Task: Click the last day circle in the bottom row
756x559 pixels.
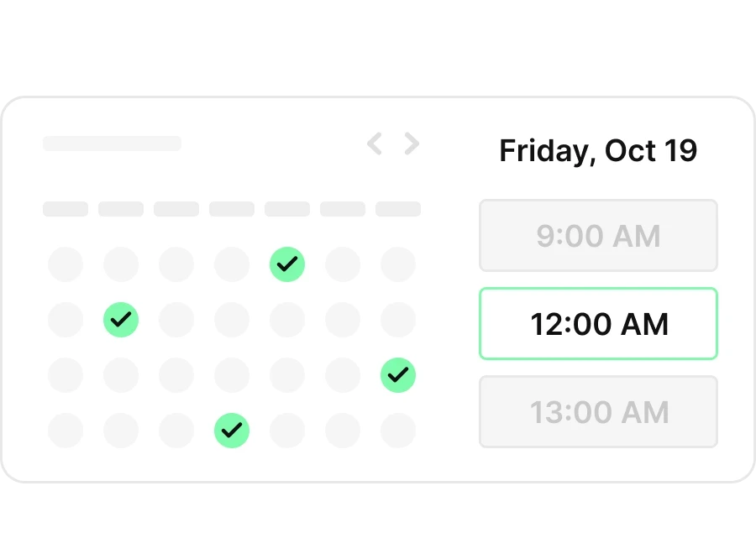Action: (x=398, y=431)
